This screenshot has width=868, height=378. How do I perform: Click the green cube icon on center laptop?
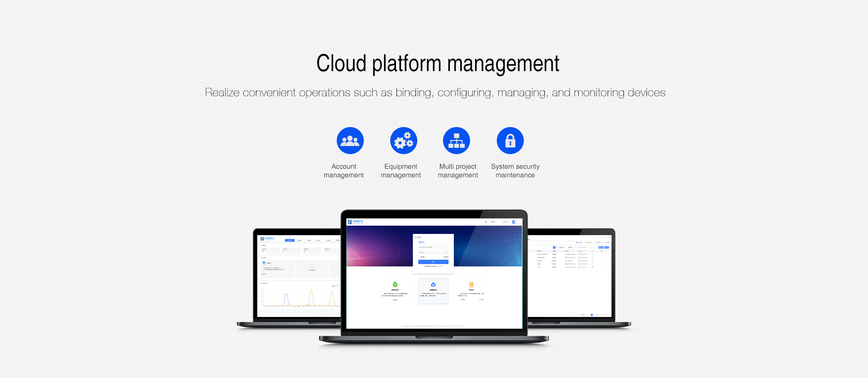[x=395, y=284]
